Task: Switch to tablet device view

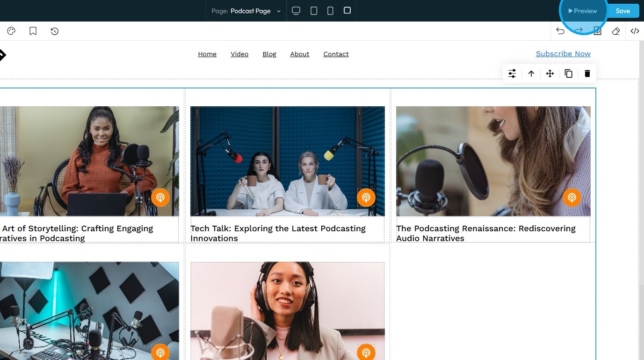Action: [x=314, y=11]
